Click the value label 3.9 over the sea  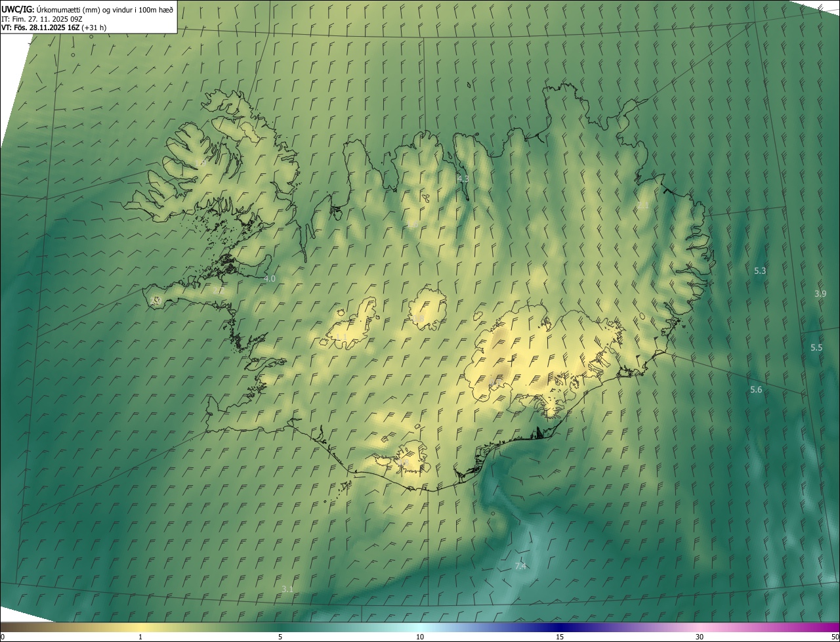click(x=820, y=293)
